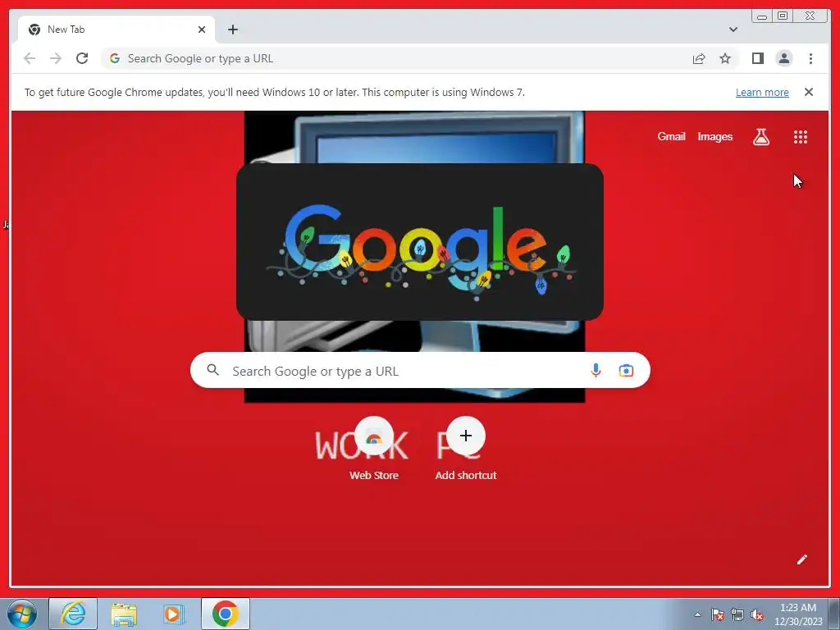The image size is (840, 630).
Task: Close the New Tab tab
Action: [x=202, y=30]
